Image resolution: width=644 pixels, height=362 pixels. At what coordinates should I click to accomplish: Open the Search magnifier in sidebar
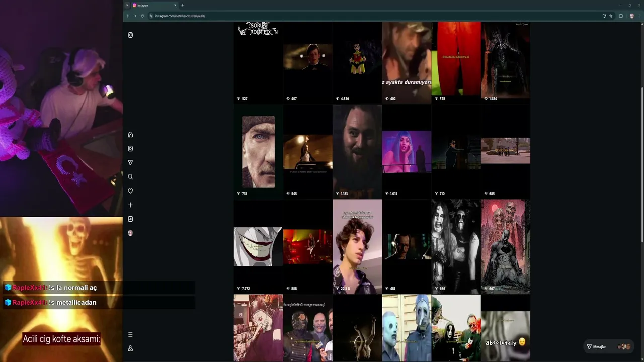(130, 177)
